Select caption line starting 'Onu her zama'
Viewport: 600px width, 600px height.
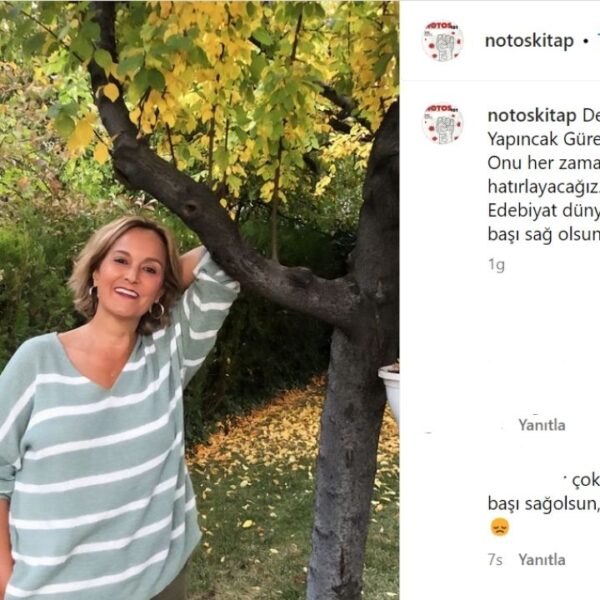[544, 163]
